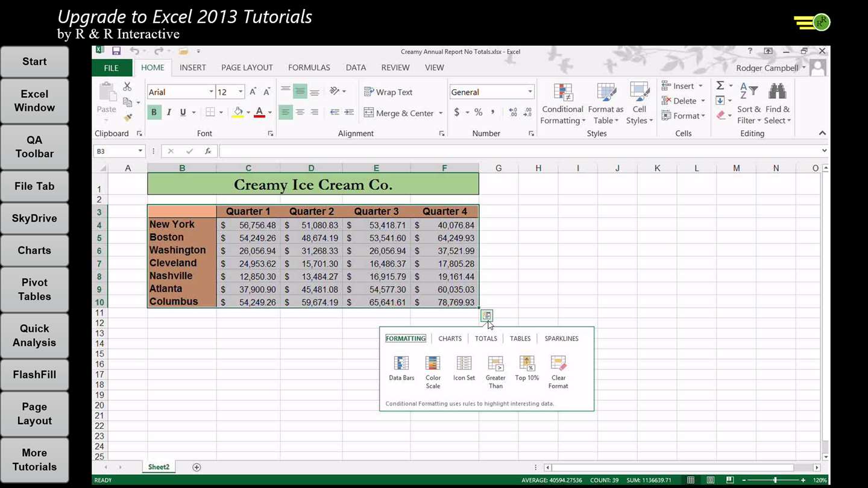Open the TOTALS tab in Quick Analysis
Viewport: 868px width, 488px height.
click(x=486, y=339)
